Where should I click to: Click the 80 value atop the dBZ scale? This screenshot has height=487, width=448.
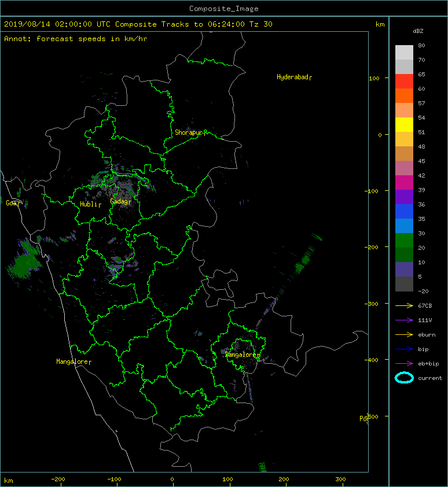pos(421,45)
